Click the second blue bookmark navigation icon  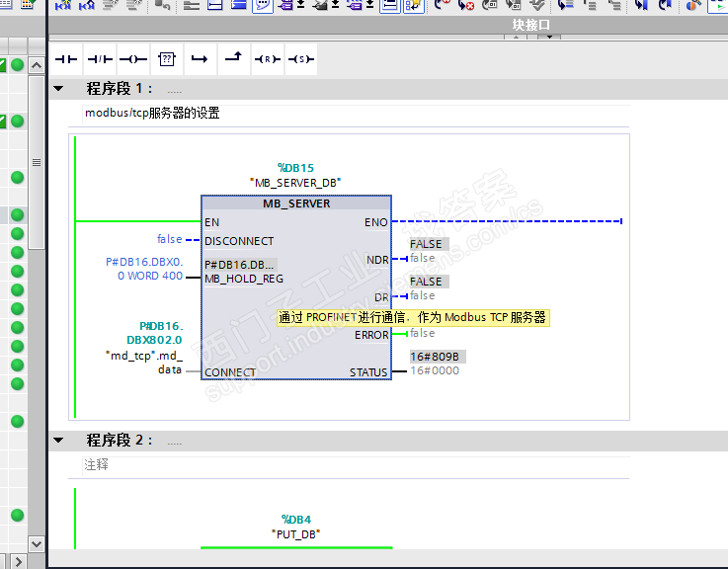click(666, 5)
